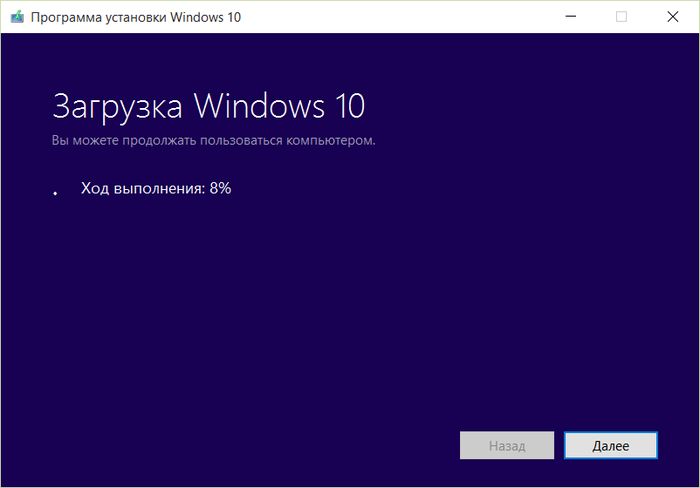Click the empty title bar area
Image resolution: width=700 pixels, height=488 pixels.
(x=400, y=17)
